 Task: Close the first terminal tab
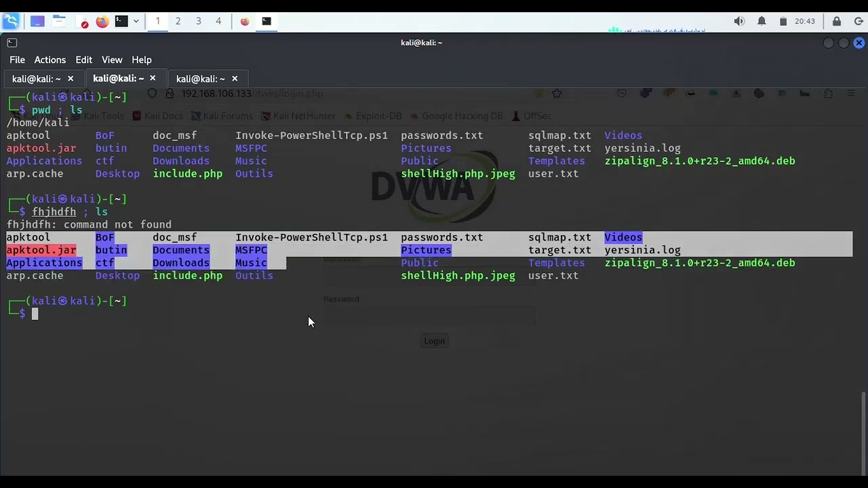pos(71,79)
